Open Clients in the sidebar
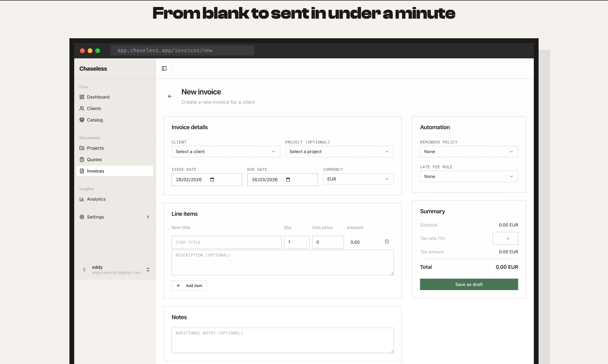Image resolution: width=608 pixels, height=364 pixels. 94,108
